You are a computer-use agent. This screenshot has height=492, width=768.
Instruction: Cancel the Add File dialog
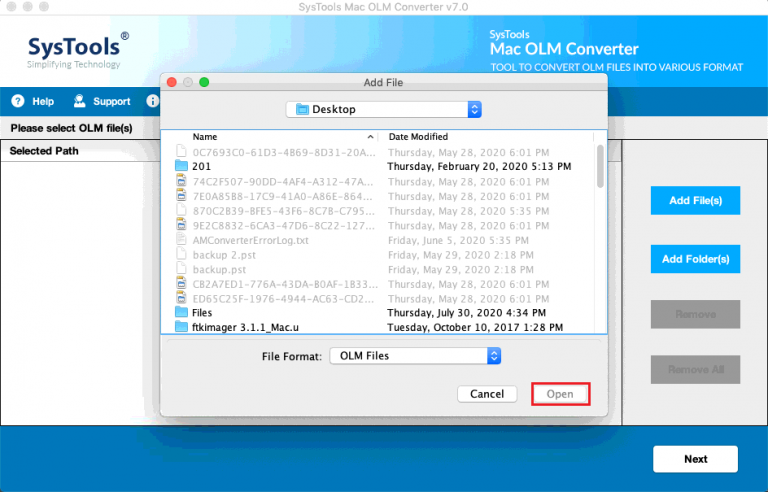click(x=487, y=394)
